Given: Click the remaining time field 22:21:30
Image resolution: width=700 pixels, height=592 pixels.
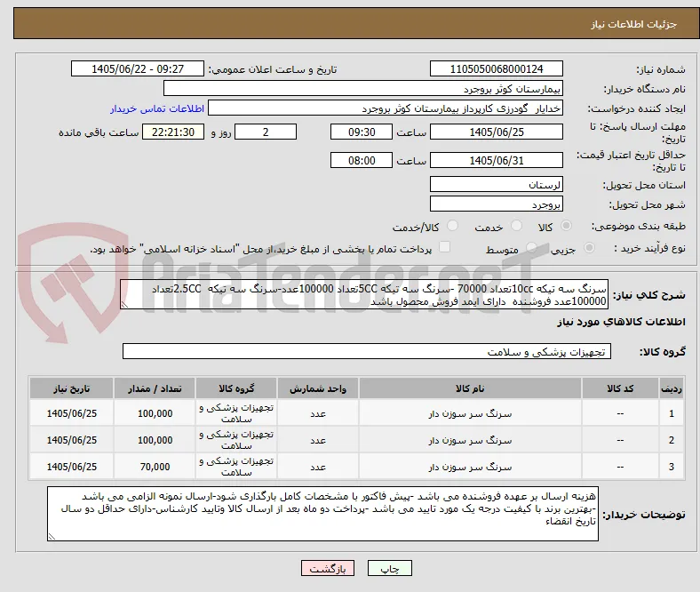Looking at the screenshot, I should (x=173, y=132).
